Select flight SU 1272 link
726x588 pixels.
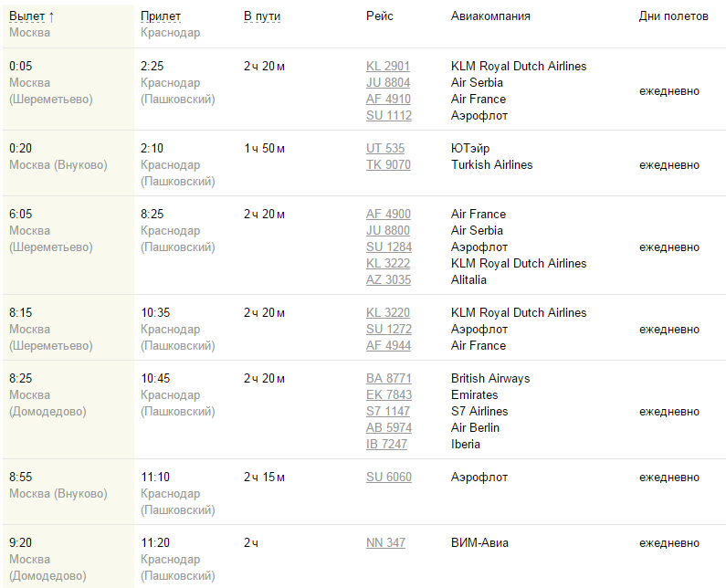388,330
